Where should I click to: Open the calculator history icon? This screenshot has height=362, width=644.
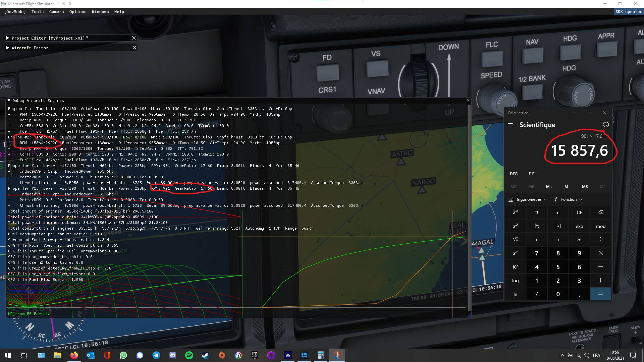tap(606, 125)
